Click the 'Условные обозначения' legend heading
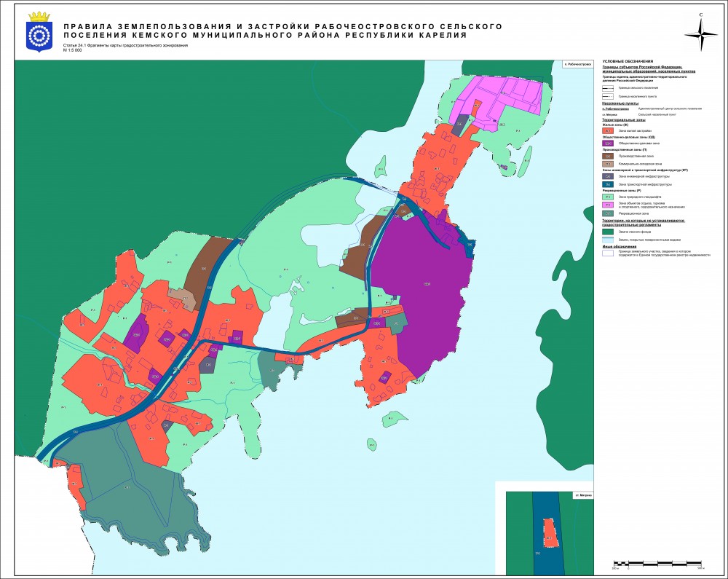 coord(628,61)
